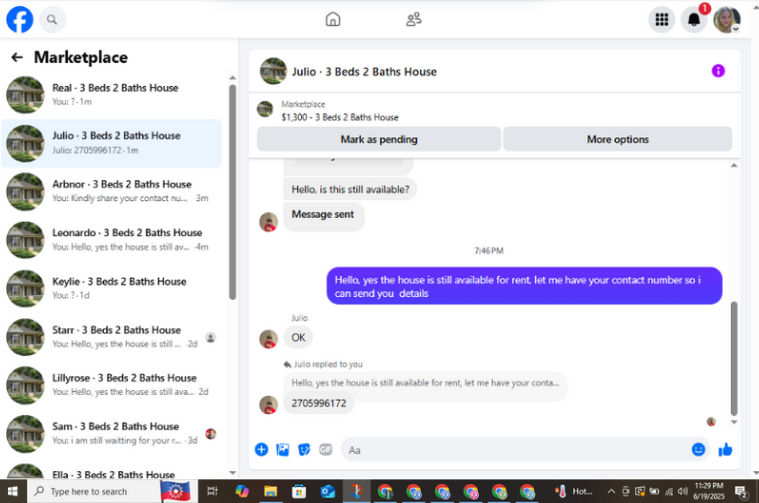Open Windows notification center icon

pyautogui.click(x=741, y=492)
